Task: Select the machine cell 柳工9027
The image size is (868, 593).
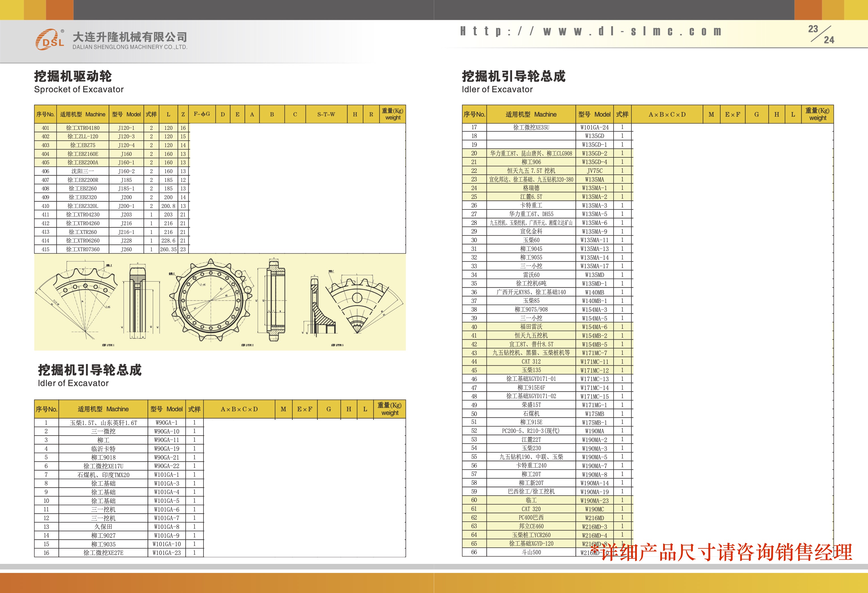Action: [x=104, y=536]
